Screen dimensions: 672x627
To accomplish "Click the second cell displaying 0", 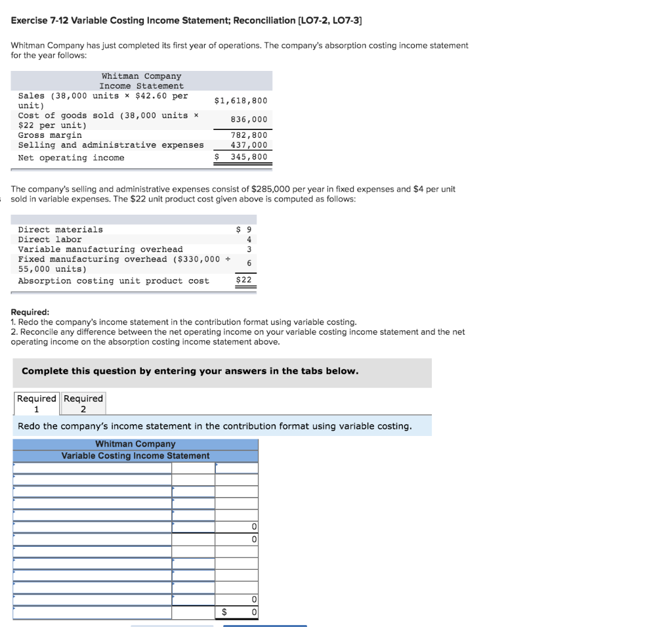I will coord(237,539).
